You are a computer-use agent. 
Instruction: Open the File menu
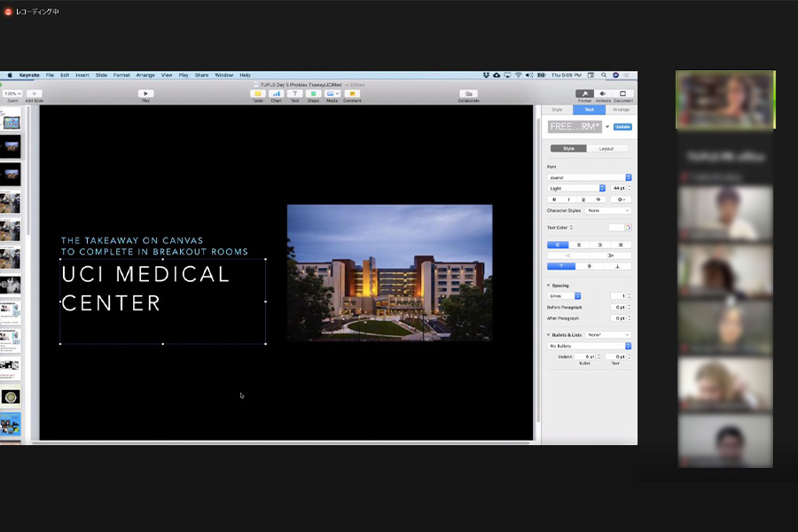[50, 74]
